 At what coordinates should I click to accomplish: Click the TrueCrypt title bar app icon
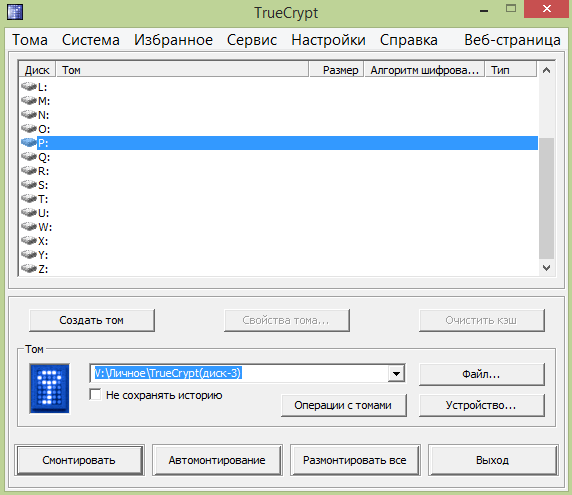(x=15, y=12)
